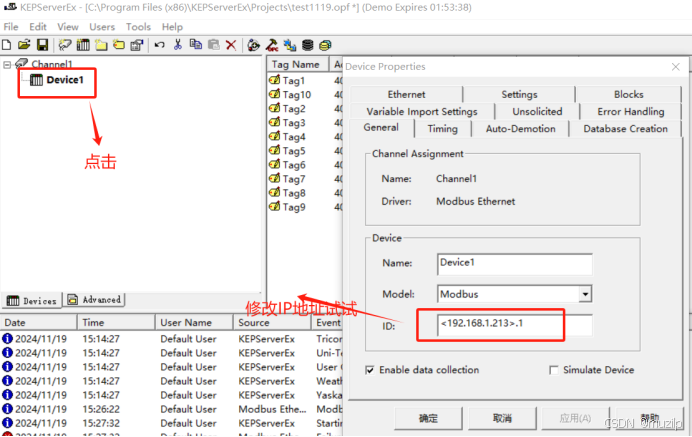Toggle Enable data collection checkbox

click(370, 370)
